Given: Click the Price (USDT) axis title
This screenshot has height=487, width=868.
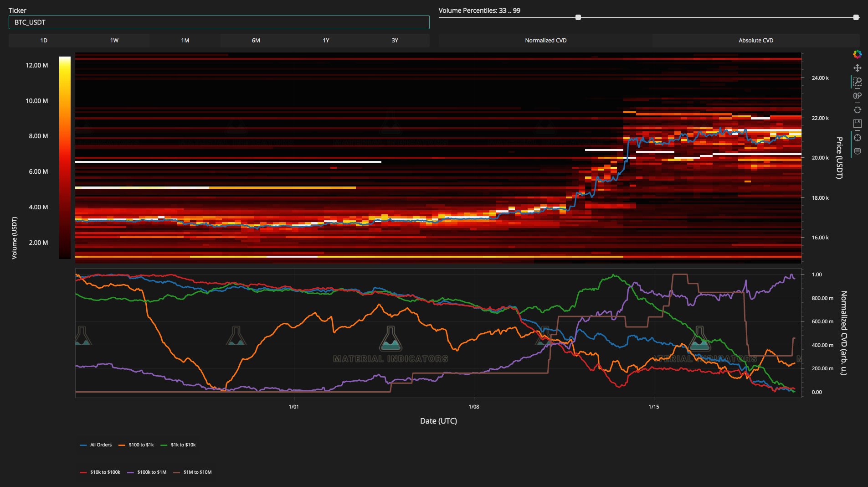Looking at the screenshot, I should 839,158.
